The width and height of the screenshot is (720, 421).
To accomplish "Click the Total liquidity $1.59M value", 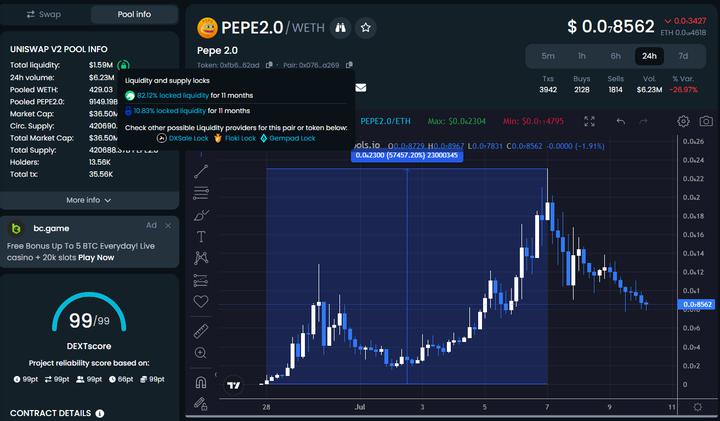I will pyautogui.click(x=101, y=65).
